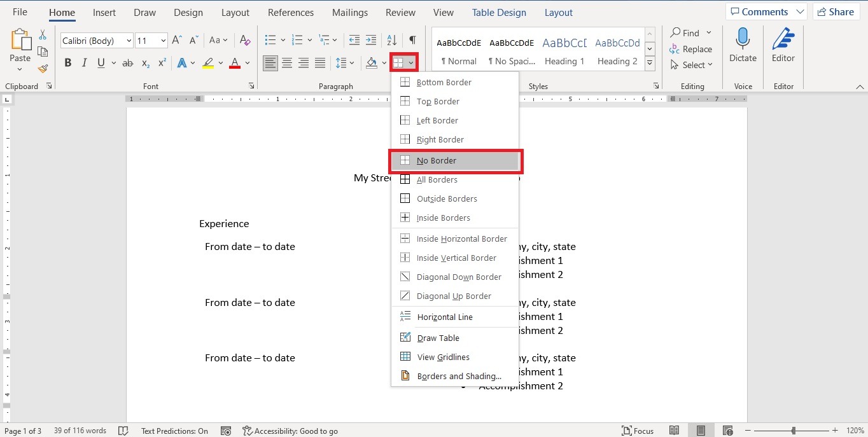Apply subscript formatting
The width and height of the screenshot is (868, 437).
(x=145, y=63)
